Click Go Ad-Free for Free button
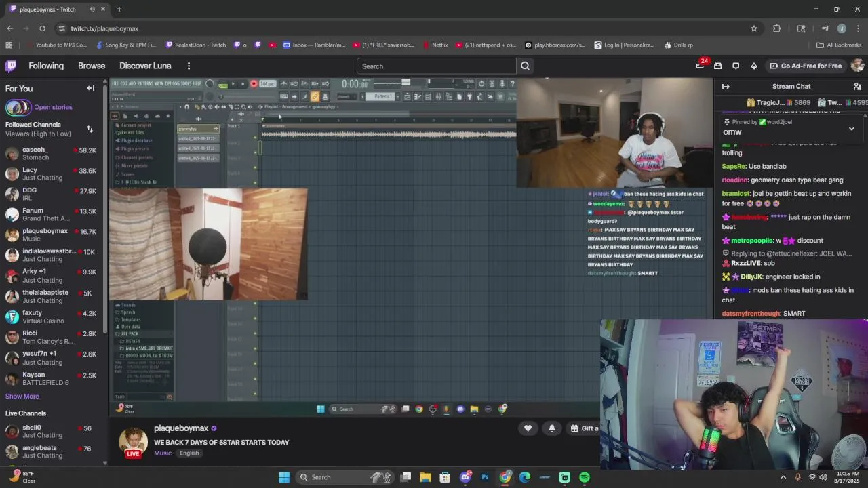Image resolution: width=868 pixels, height=488 pixels. [805, 66]
